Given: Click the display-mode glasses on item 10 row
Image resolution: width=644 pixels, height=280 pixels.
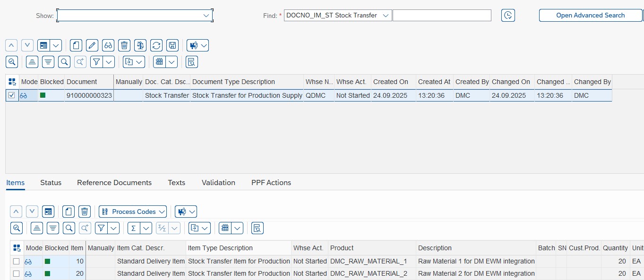Looking at the screenshot, I should pyautogui.click(x=28, y=261).
